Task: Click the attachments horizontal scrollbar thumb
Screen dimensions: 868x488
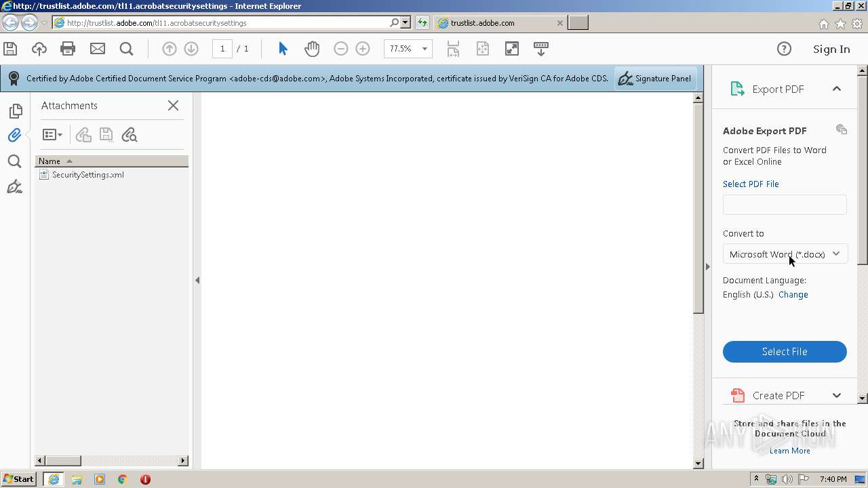Action: (63, 460)
